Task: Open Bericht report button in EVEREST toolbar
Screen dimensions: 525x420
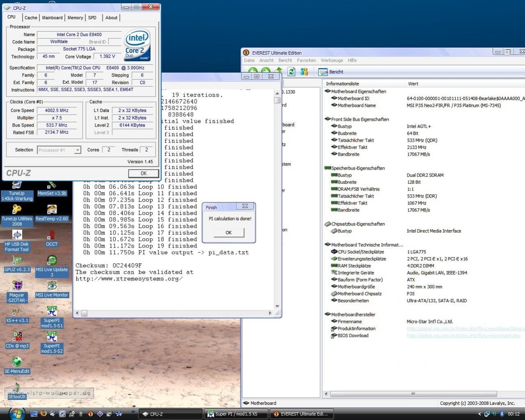Action: [331, 72]
